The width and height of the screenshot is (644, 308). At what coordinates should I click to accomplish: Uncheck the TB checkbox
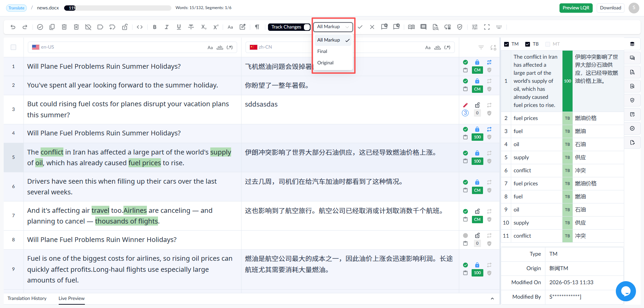coord(528,44)
